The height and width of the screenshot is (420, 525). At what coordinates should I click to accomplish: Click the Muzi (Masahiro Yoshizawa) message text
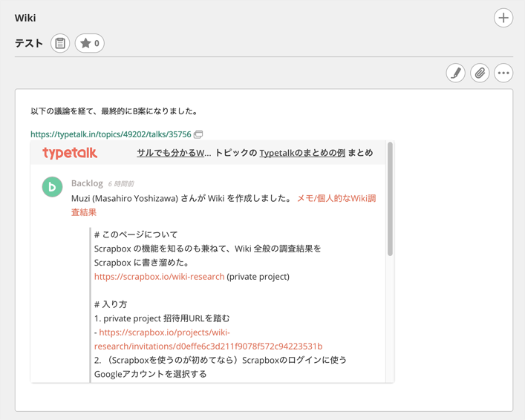(x=181, y=198)
